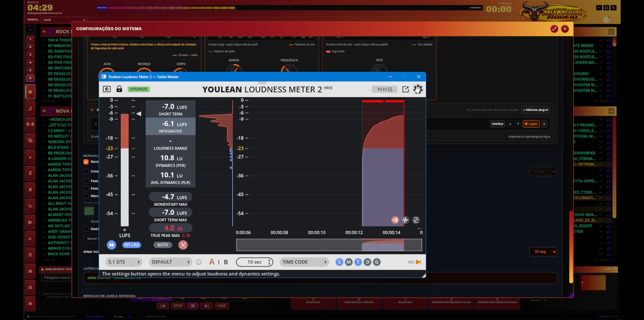Click the waveform icon in the graph
The image size is (644, 320).
(x=405, y=220)
